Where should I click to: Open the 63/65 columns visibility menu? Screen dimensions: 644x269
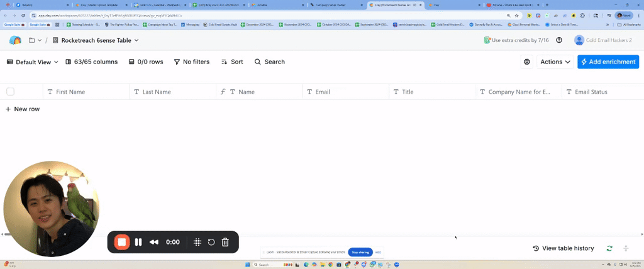[91, 62]
